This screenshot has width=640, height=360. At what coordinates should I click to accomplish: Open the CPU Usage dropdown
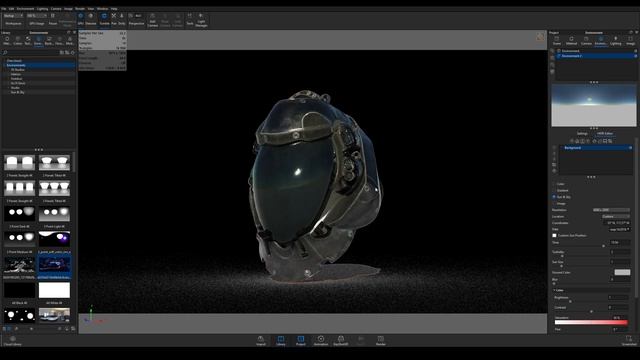[x=37, y=16]
